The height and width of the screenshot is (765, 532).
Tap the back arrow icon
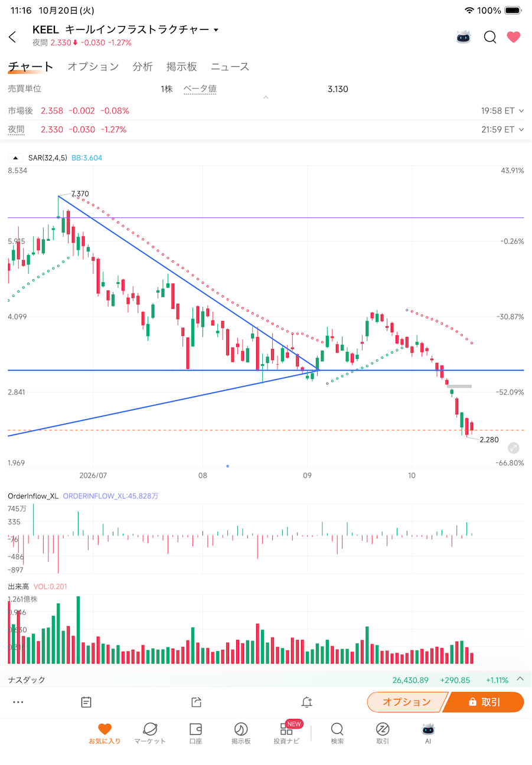(12, 37)
